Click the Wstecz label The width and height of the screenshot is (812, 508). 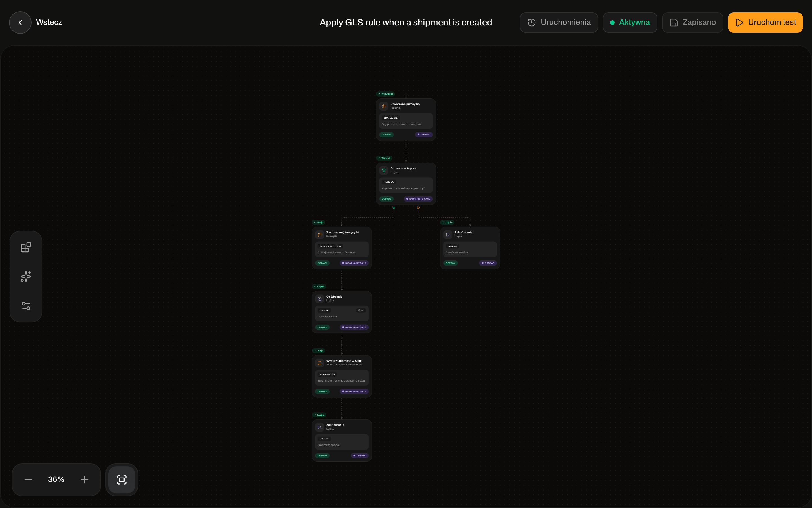(x=49, y=23)
